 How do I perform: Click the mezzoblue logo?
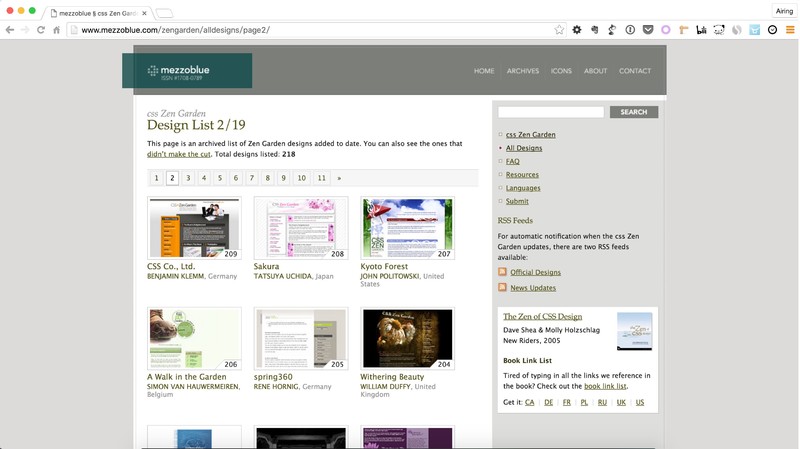(x=187, y=71)
